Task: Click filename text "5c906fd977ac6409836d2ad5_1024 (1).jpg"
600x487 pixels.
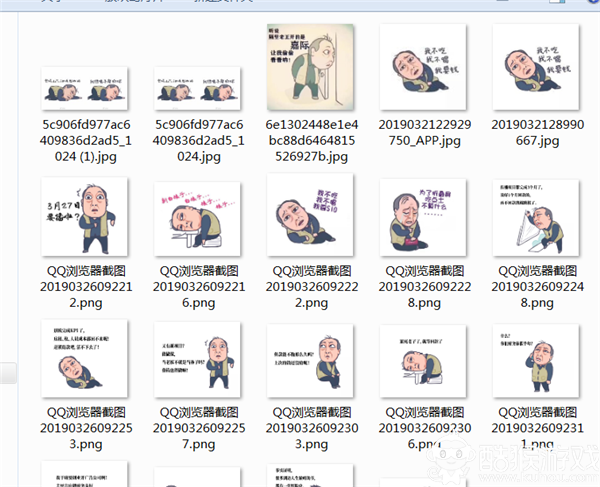Action: [x=86, y=141]
